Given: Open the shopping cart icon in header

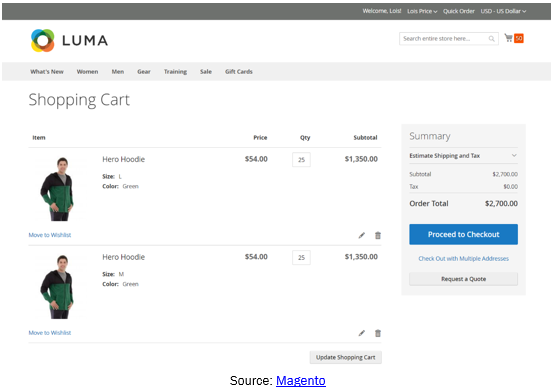Looking at the screenshot, I should click(x=508, y=38).
